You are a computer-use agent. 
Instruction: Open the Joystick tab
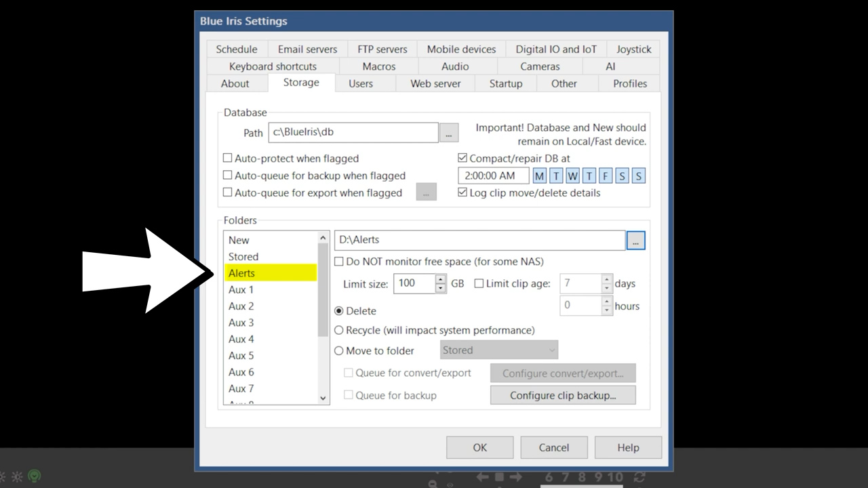pos(633,49)
